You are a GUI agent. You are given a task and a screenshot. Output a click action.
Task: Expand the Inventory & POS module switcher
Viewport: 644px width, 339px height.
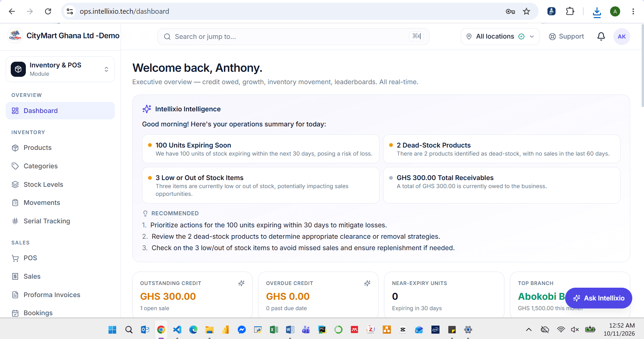pyautogui.click(x=60, y=69)
